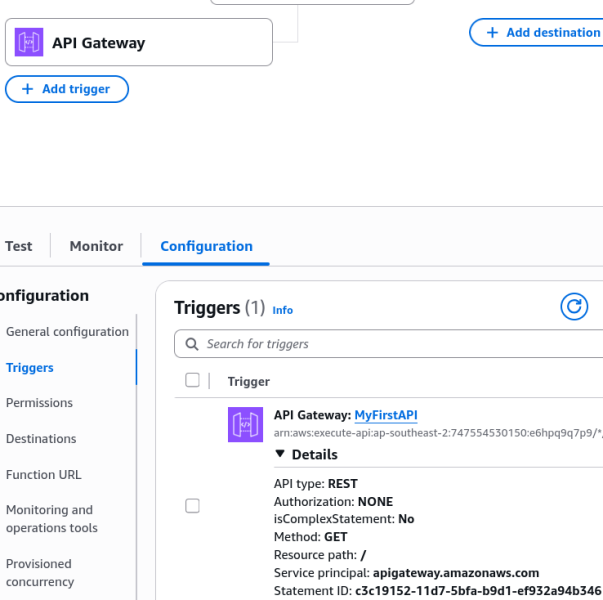Open Destinations in configuration sidebar
The image size is (603, 600).
(x=41, y=439)
